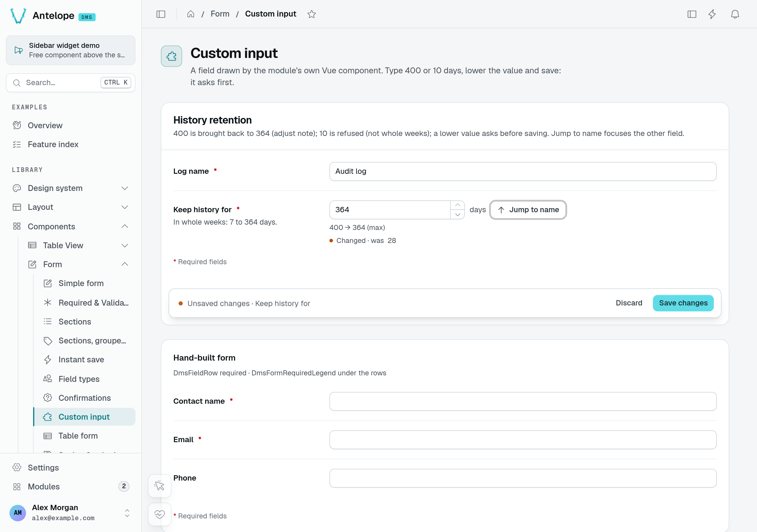Click Save changes button
757x532 pixels.
tap(683, 303)
